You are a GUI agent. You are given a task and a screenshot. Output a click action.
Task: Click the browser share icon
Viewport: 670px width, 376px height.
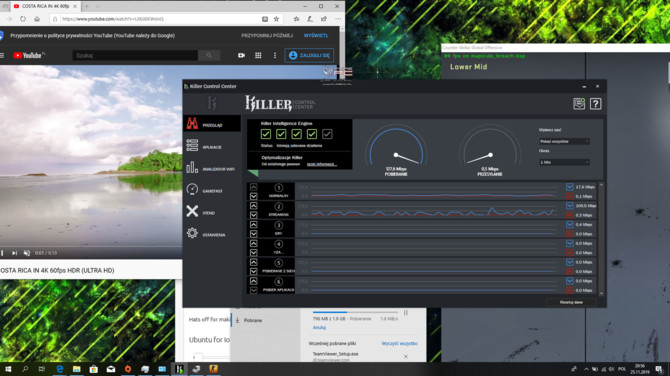pos(324,19)
